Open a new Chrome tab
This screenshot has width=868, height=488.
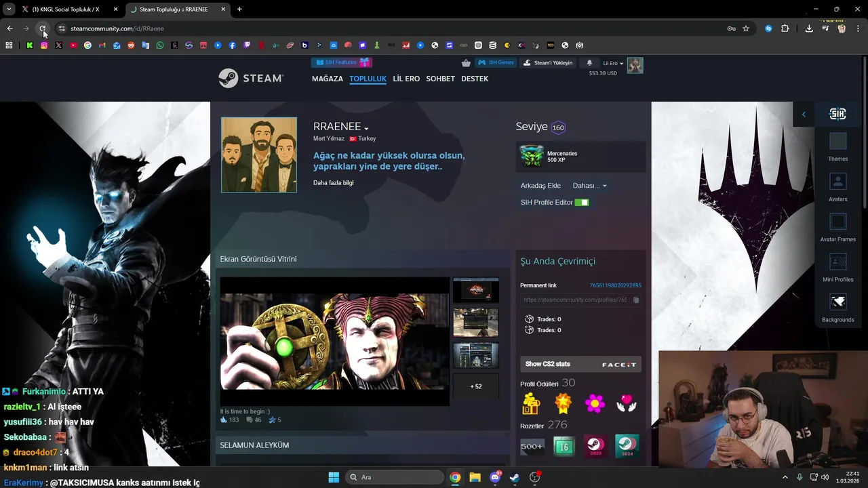[x=239, y=9]
